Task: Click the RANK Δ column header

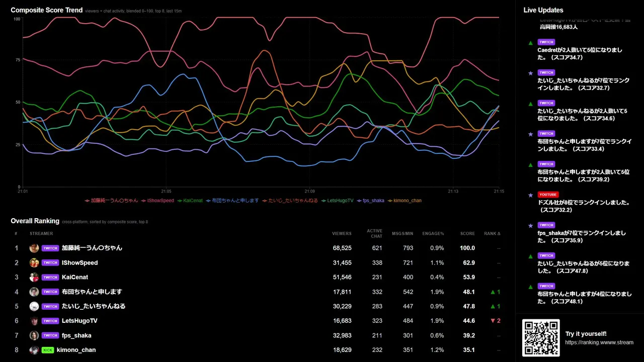Action: [492, 234]
